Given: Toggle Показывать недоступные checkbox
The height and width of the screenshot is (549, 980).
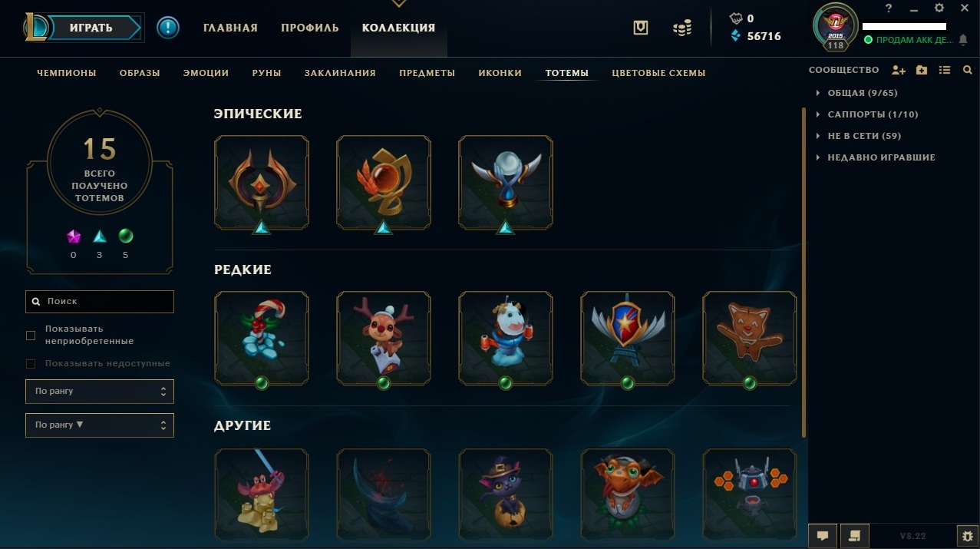Looking at the screenshot, I should tap(31, 363).
